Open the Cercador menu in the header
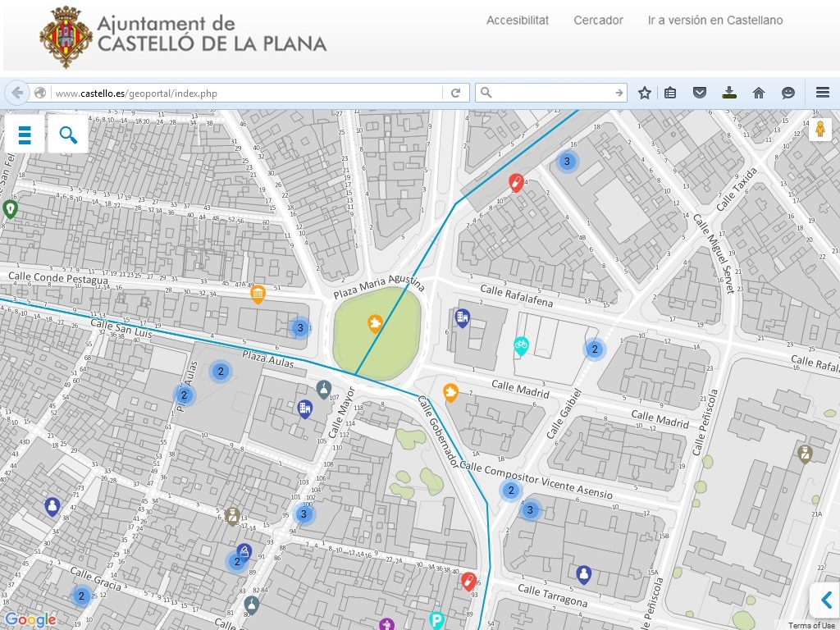Viewport: 840px width, 630px height. pos(598,21)
